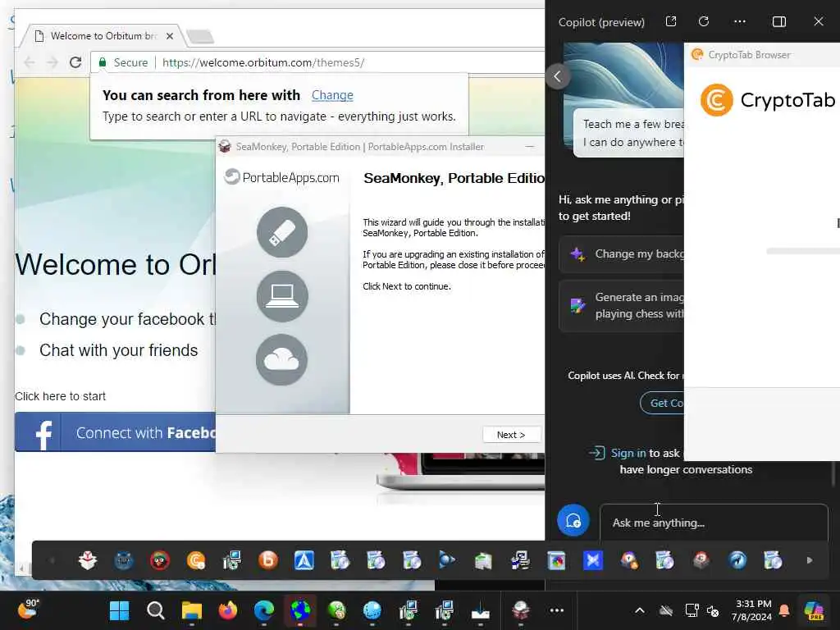Launch the green building dock icon
This screenshot has height=630, width=840.
(482, 560)
